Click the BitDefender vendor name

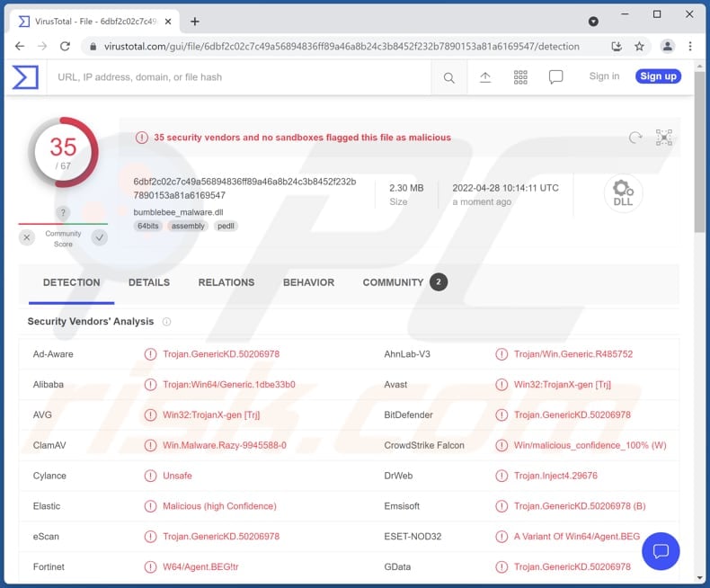tap(408, 415)
